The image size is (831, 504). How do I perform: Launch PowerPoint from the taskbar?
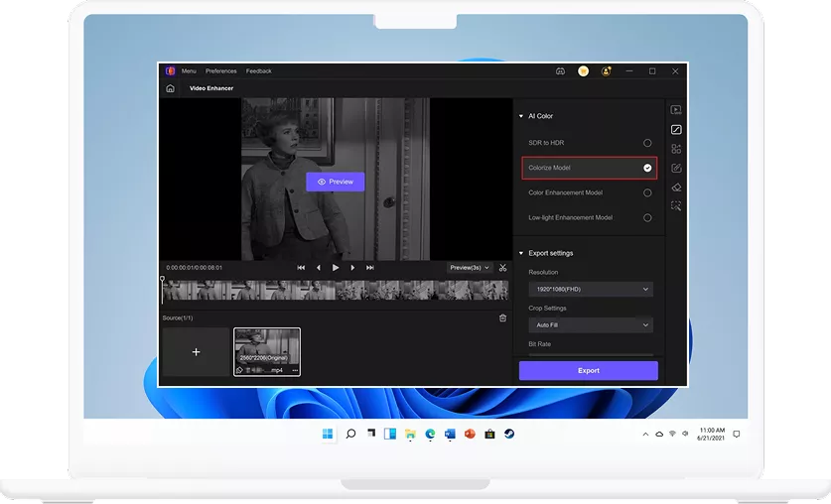[x=470, y=435]
